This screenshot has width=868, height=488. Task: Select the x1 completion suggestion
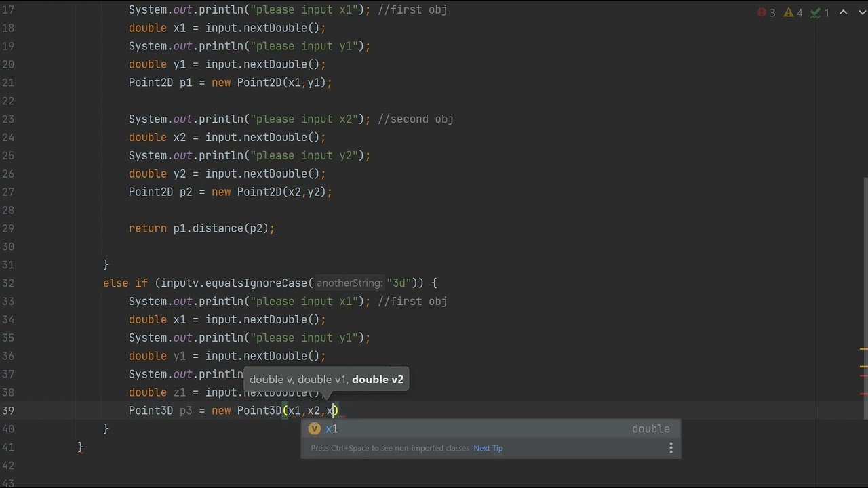pos(490,428)
